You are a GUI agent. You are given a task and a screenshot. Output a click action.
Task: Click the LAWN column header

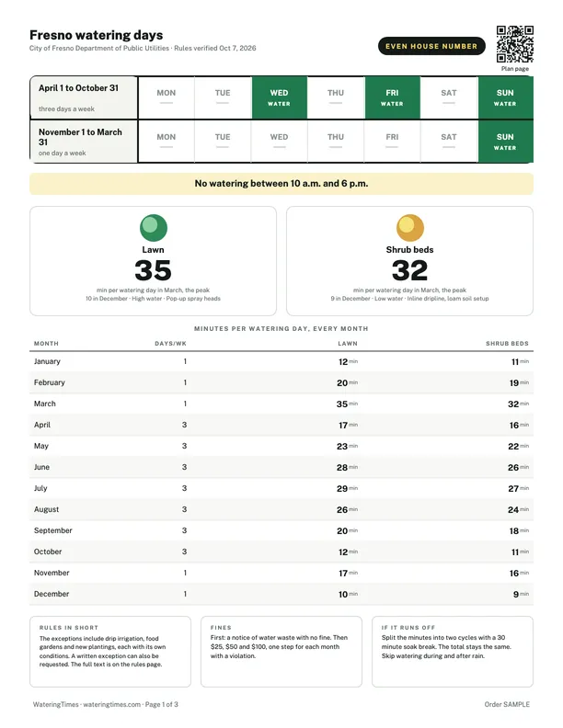pos(348,344)
